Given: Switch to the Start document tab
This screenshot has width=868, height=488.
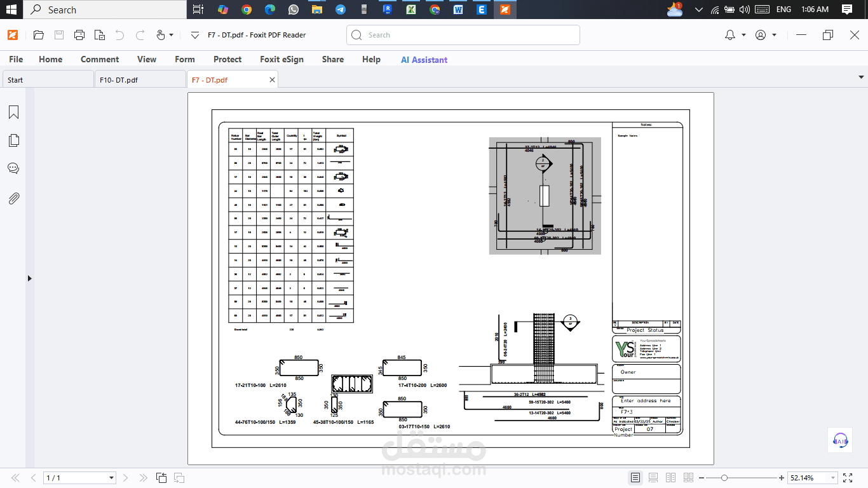Looking at the screenshot, I should (x=48, y=80).
